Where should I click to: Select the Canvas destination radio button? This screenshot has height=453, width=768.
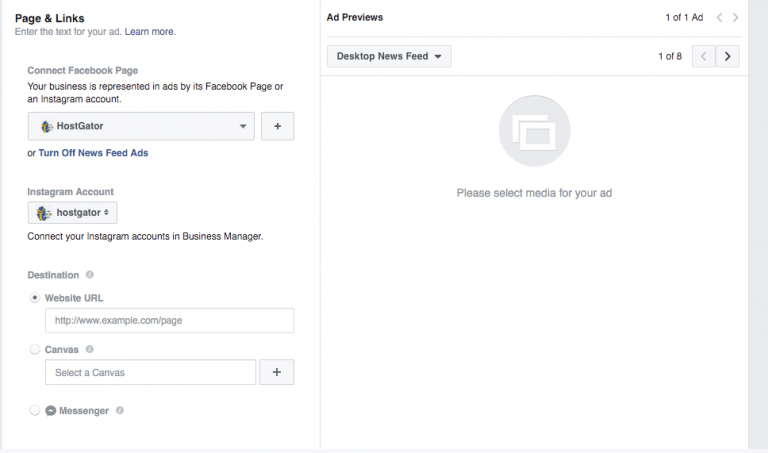[35, 349]
